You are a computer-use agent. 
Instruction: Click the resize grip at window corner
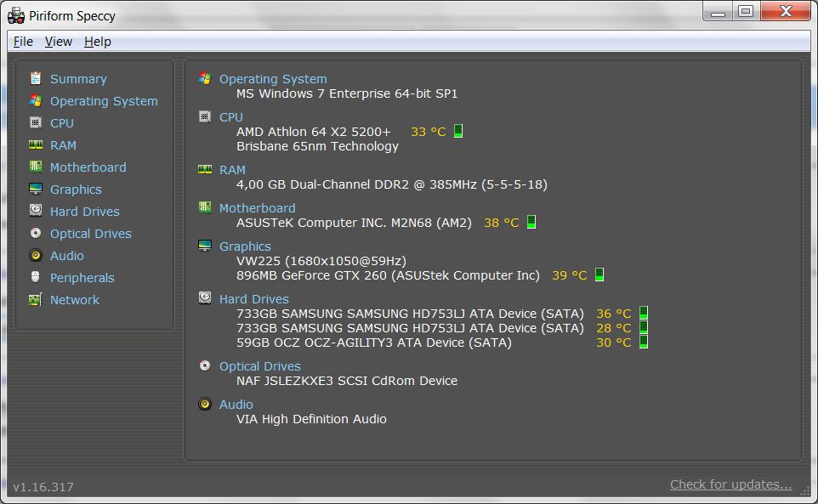point(805,490)
